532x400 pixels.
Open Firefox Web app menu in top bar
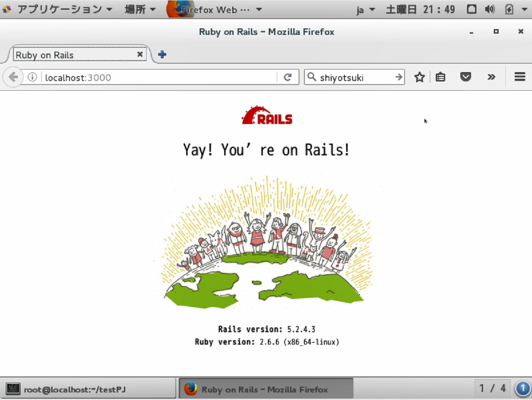tap(215, 9)
